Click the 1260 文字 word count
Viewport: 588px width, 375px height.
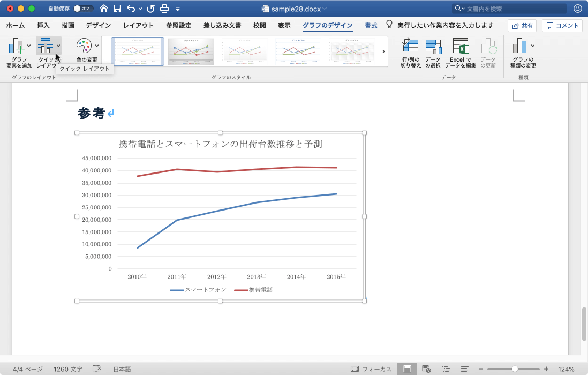[67, 370]
